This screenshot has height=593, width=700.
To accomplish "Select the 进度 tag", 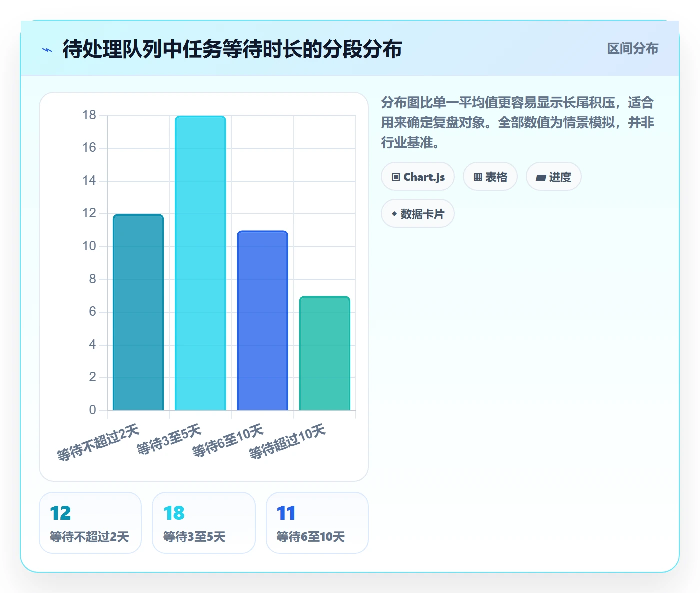I will [x=554, y=177].
